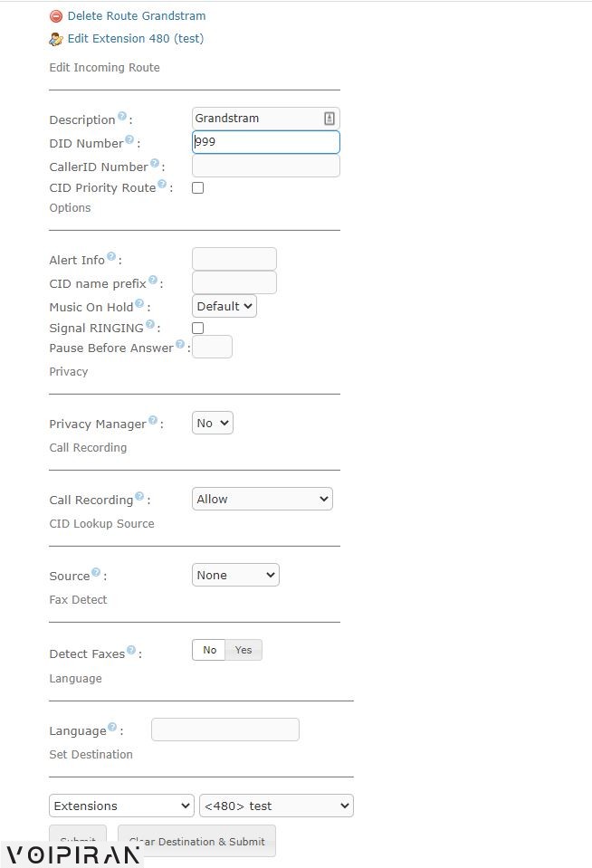Open Privacy Manager No dropdown
Screen dimensions: 592x868
click(x=213, y=423)
